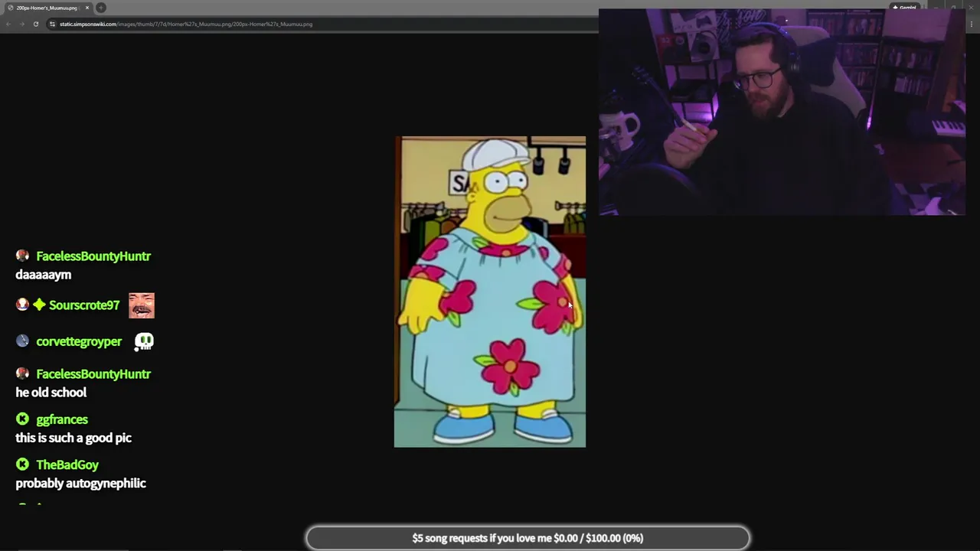The height and width of the screenshot is (551, 980).
Task: Click the green badge beside ggfrances
Action: click(x=22, y=419)
